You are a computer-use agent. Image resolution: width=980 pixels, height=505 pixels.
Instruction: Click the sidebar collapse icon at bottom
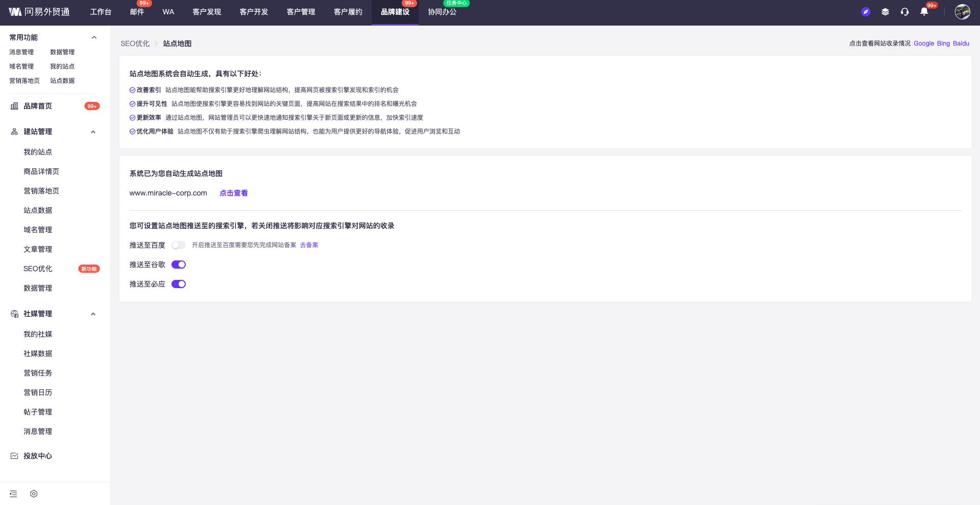tap(13, 494)
